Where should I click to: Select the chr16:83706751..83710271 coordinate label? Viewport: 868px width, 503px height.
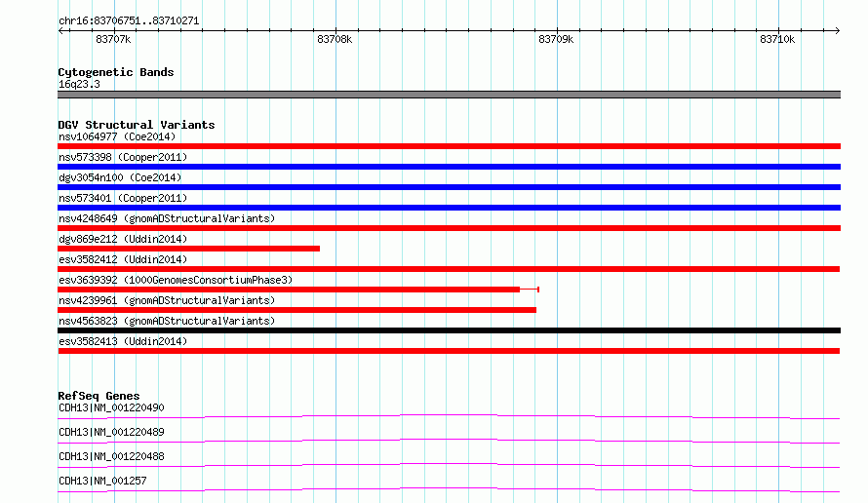(129, 21)
